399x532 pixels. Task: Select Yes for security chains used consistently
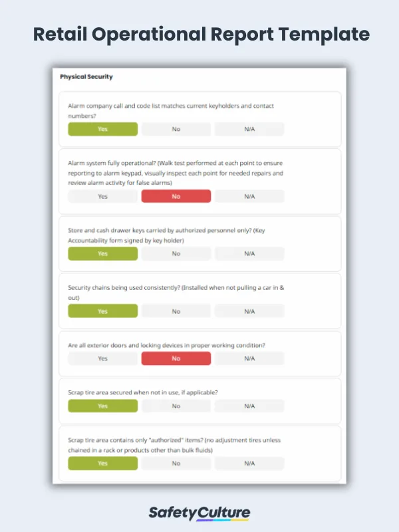point(103,311)
